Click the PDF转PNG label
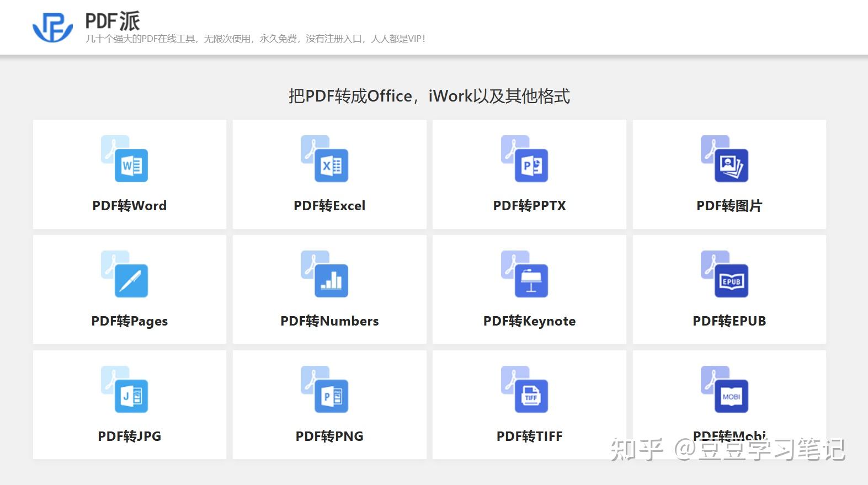Screen dimensions: 868x485 [x=329, y=436]
